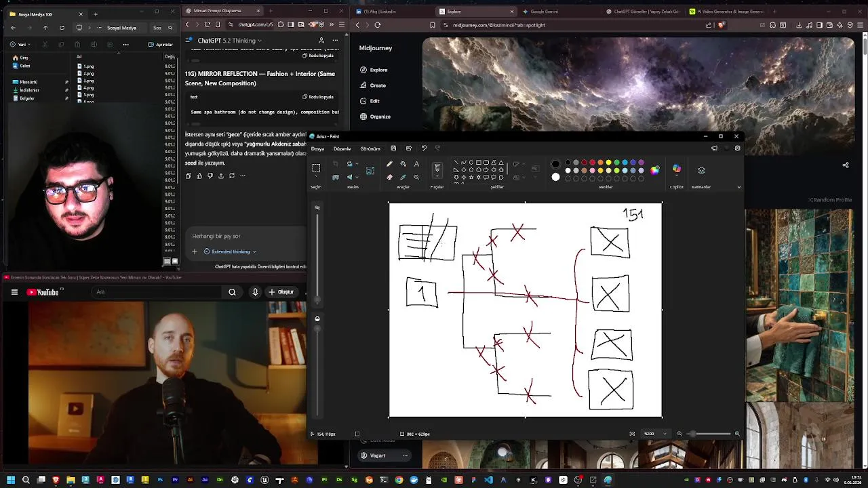Open the Vogart account options menu in Midjourney

405,455
